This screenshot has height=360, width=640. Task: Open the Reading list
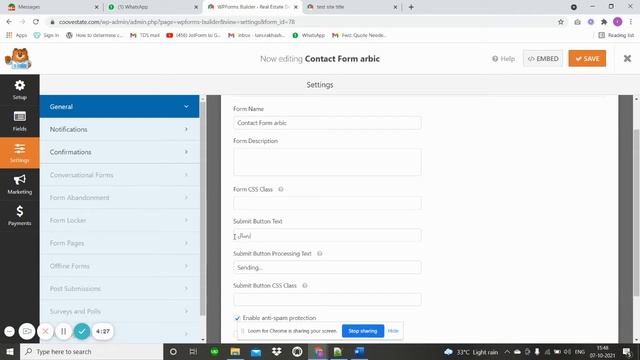(616, 36)
